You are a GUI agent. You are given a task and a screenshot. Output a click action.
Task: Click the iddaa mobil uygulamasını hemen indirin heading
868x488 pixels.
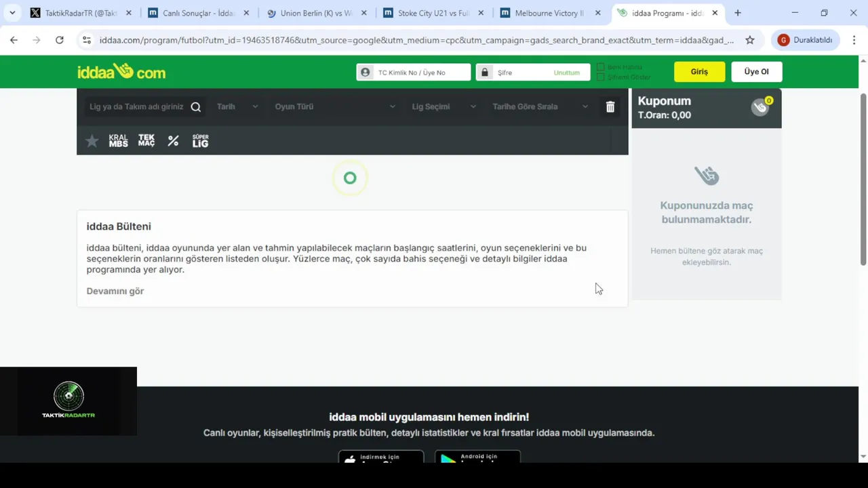coord(429,417)
